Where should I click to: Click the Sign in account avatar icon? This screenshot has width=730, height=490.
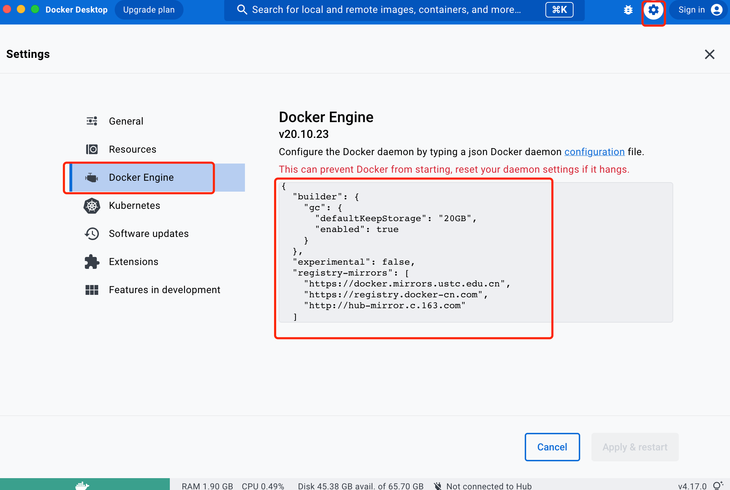tap(717, 10)
